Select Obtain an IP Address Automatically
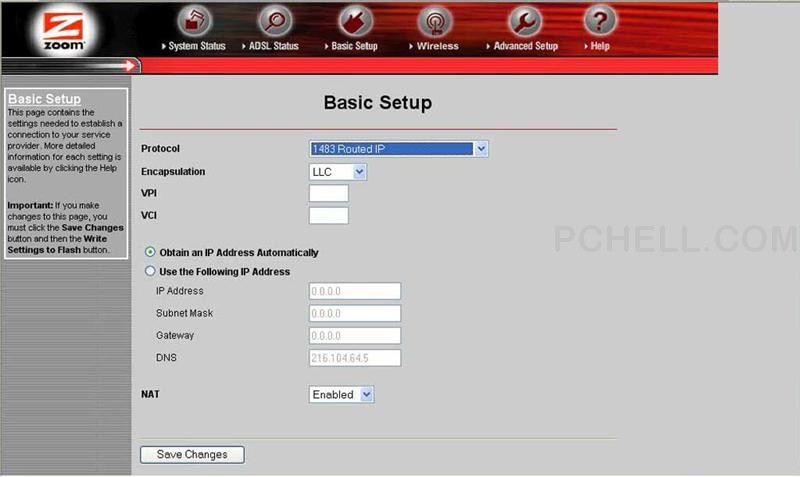The image size is (800, 477). tap(151, 253)
